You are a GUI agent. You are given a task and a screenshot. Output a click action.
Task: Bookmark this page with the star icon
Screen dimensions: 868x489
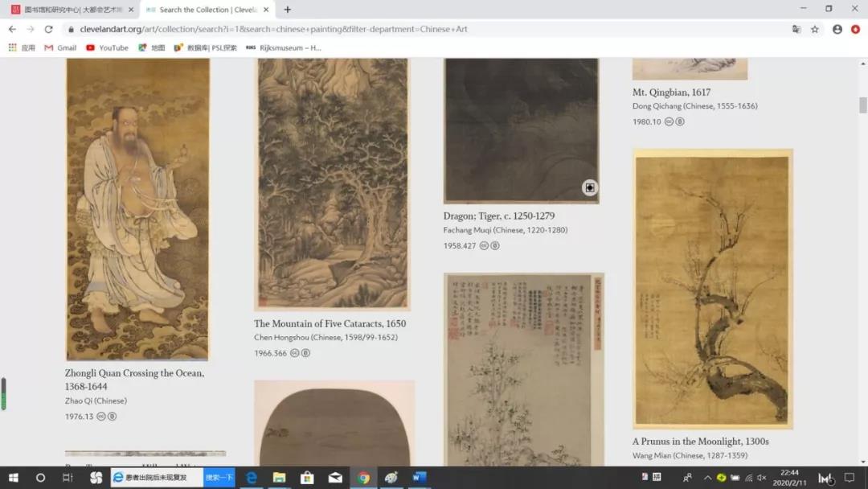point(814,29)
